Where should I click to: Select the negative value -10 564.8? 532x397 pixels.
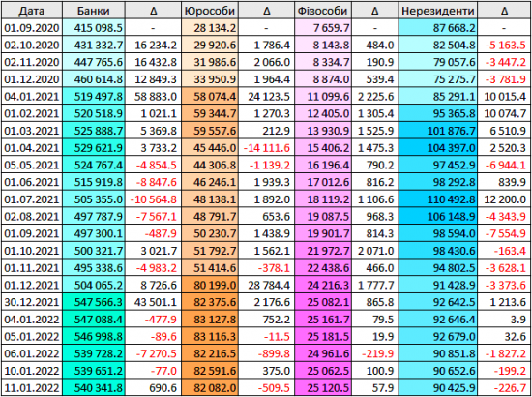click(x=153, y=199)
